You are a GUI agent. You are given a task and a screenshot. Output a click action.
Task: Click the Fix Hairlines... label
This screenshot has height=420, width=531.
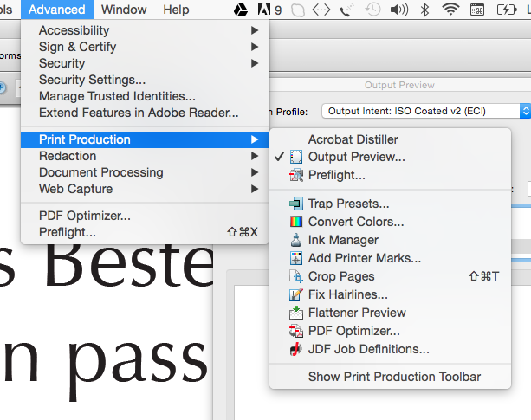347,294
